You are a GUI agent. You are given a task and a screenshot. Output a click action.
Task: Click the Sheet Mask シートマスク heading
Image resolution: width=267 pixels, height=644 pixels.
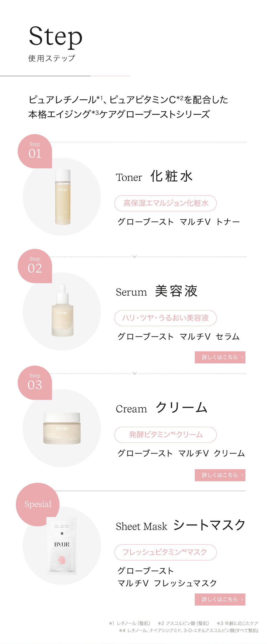(180, 525)
